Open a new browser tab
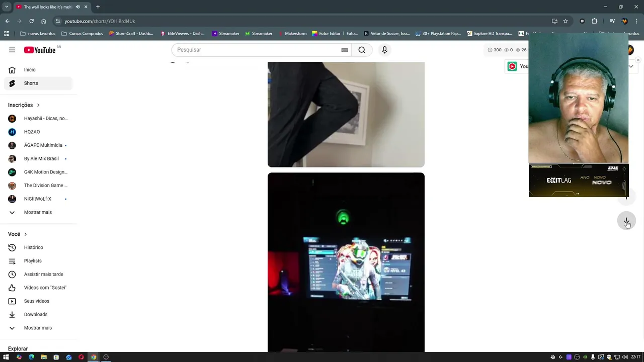Viewport: 644px width, 362px height. tap(98, 7)
